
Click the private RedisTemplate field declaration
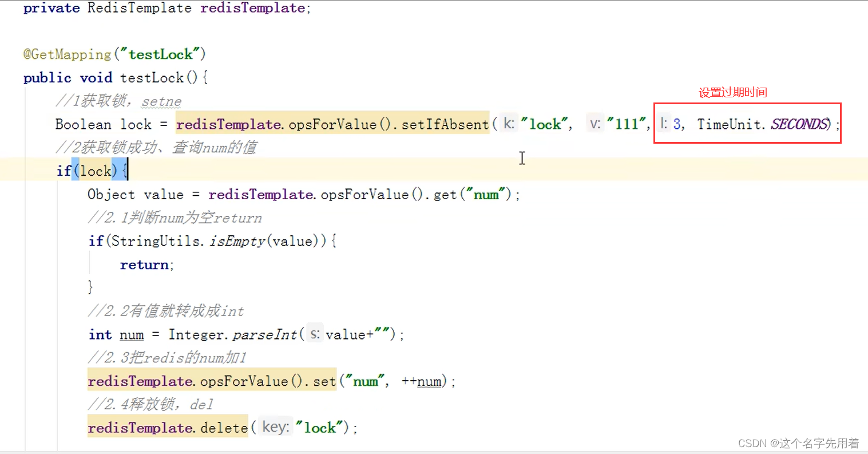coord(167,8)
